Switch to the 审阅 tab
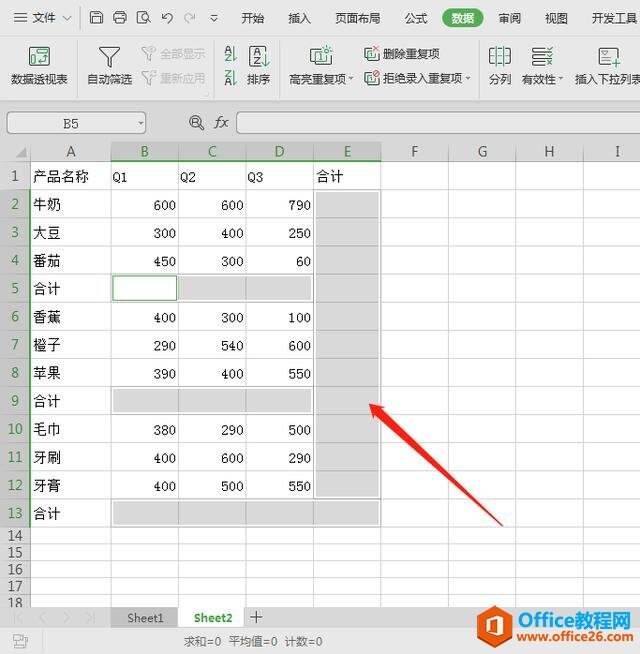640x654 pixels. click(509, 18)
